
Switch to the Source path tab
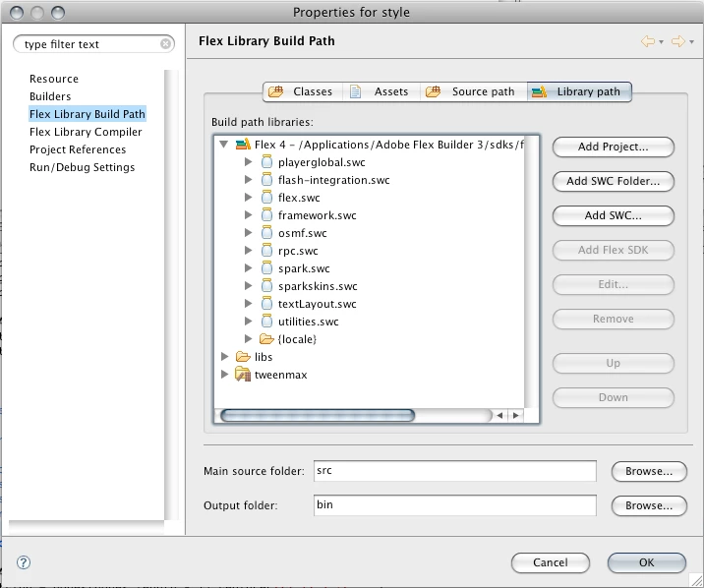(474, 91)
